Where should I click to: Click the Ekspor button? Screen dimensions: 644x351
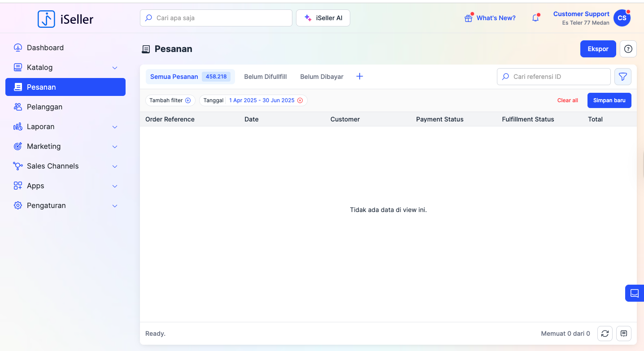click(598, 49)
